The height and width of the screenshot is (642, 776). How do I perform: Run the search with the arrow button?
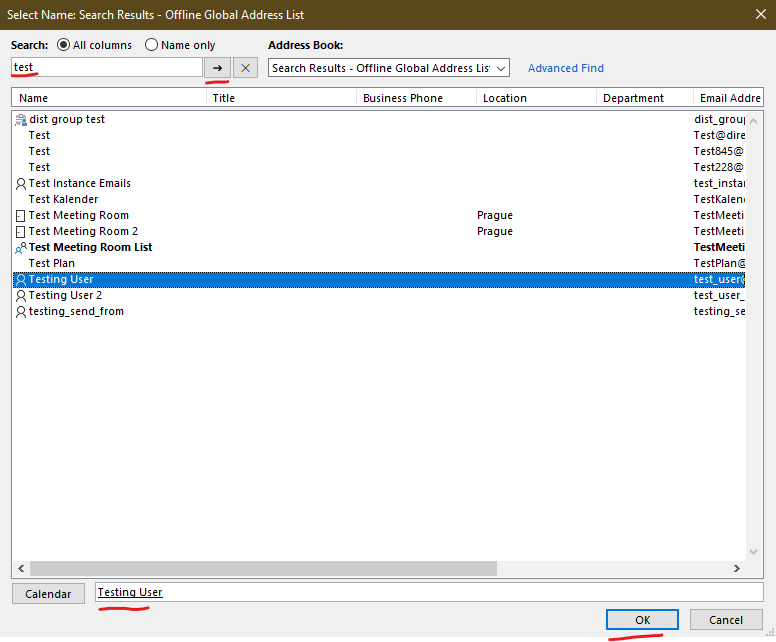pyautogui.click(x=217, y=68)
